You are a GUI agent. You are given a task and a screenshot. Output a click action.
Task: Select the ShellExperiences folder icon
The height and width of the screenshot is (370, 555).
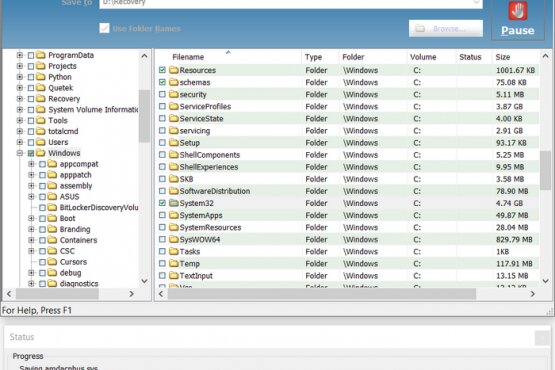tap(173, 166)
